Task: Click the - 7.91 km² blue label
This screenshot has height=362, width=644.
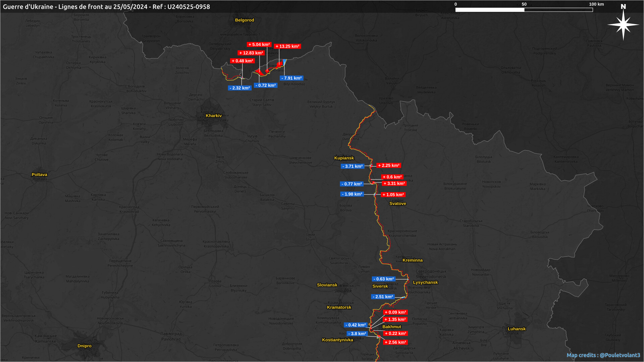Action: pyautogui.click(x=291, y=78)
